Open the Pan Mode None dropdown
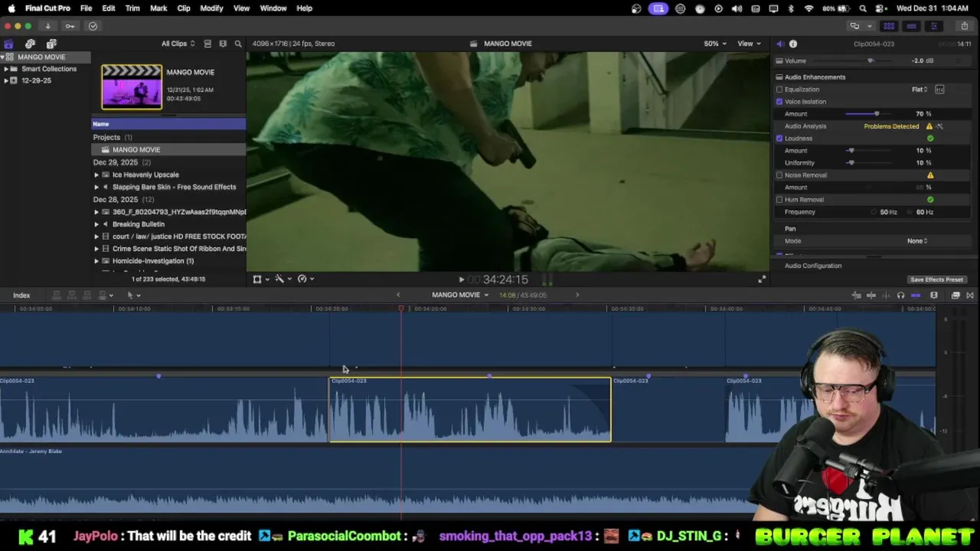 click(917, 241)
